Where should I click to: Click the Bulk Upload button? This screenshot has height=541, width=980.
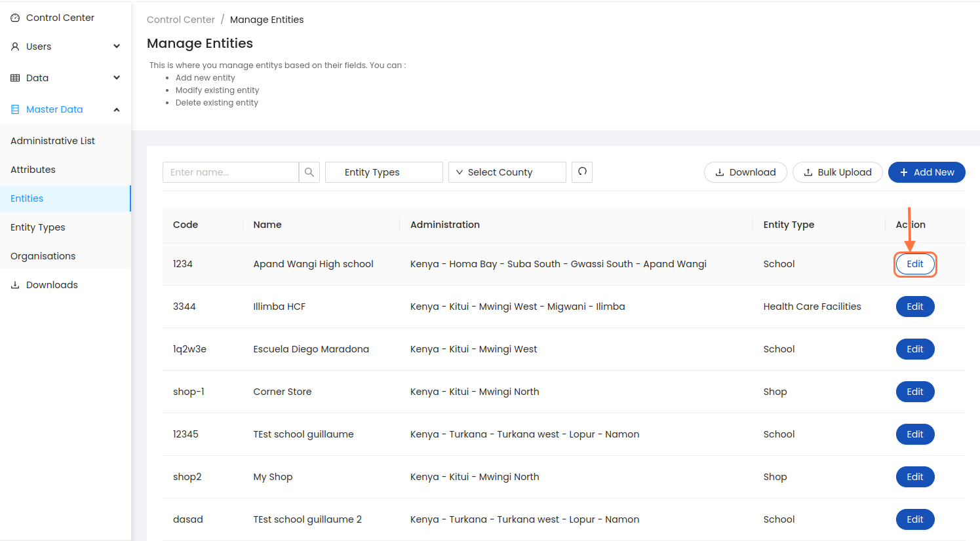click(837, 172)
